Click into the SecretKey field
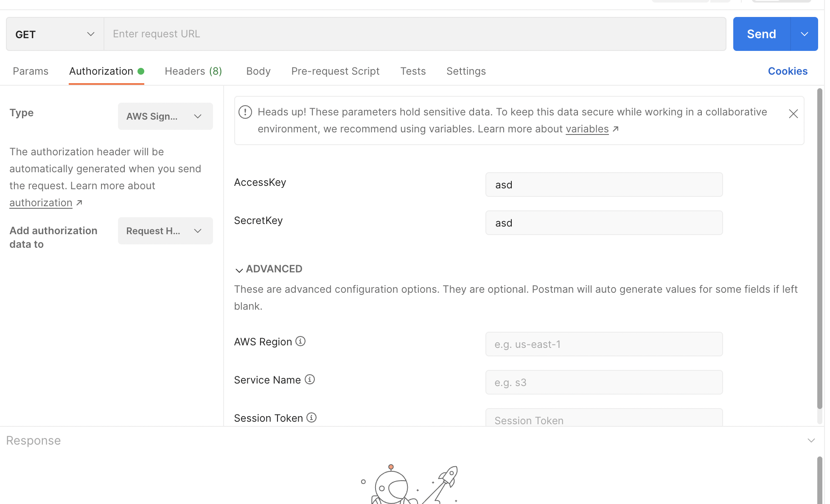830x504 pixels. (x=604, y=223)
